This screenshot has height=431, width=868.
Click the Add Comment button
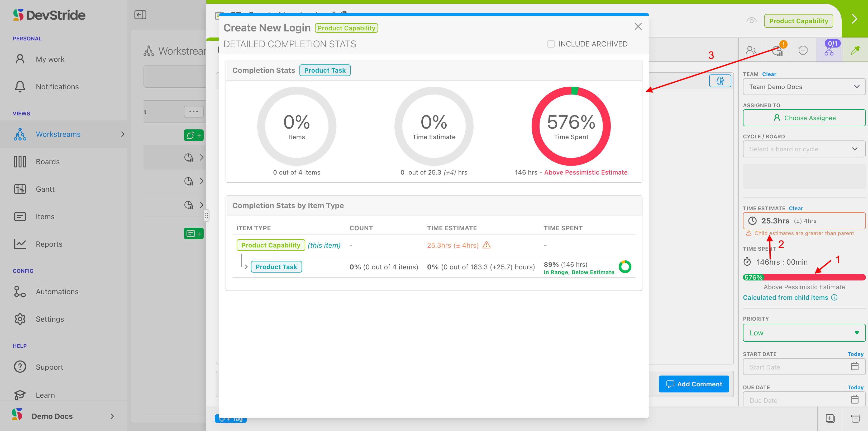click(x=694, y=384)
